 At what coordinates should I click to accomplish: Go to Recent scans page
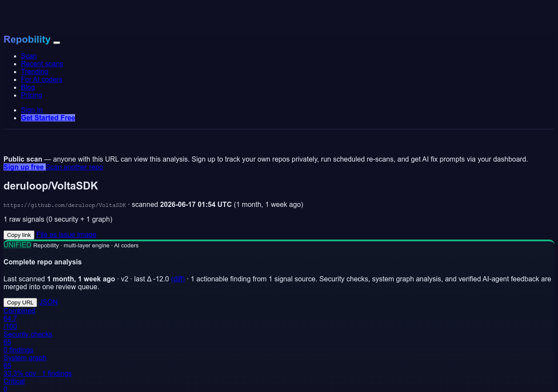point(42,64)
